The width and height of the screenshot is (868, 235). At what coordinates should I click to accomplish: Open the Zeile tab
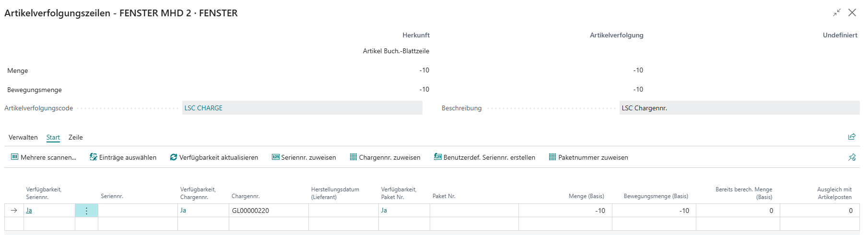tap(76, 138)
